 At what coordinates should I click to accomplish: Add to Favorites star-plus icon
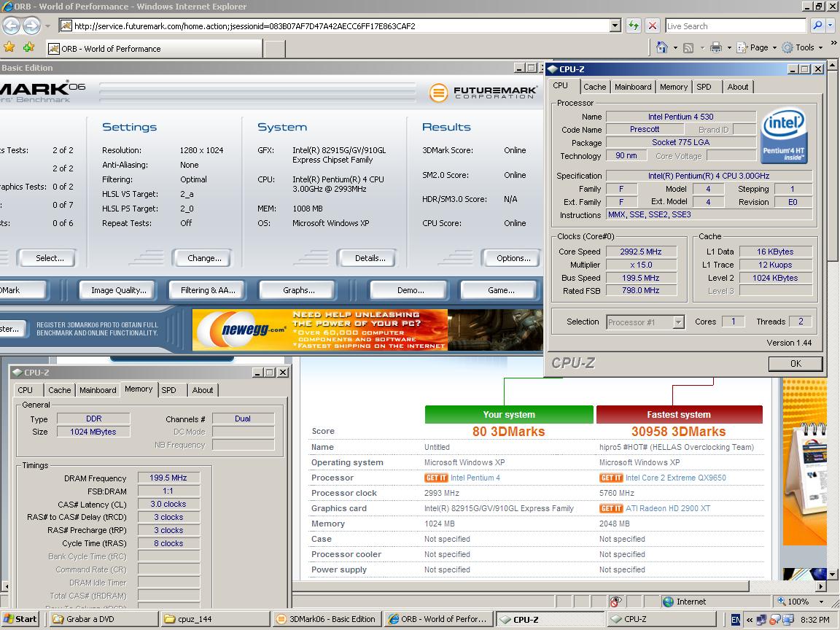coord(29,47)
